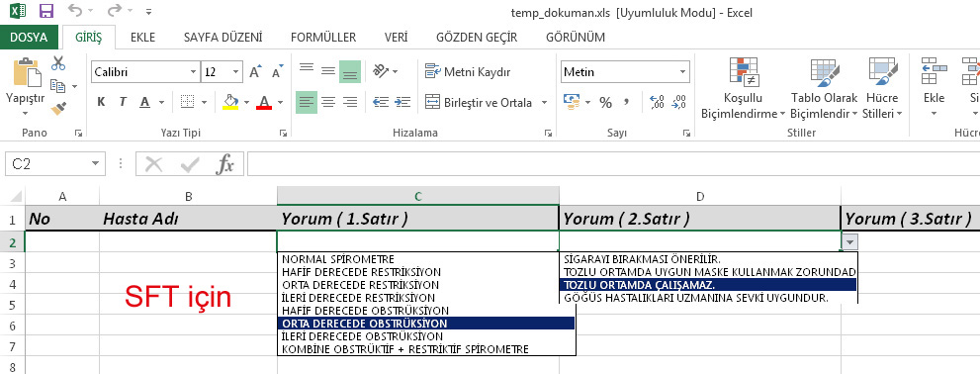Open the Birleştir ve Ortala dropdown arrow

click(544, 103)
